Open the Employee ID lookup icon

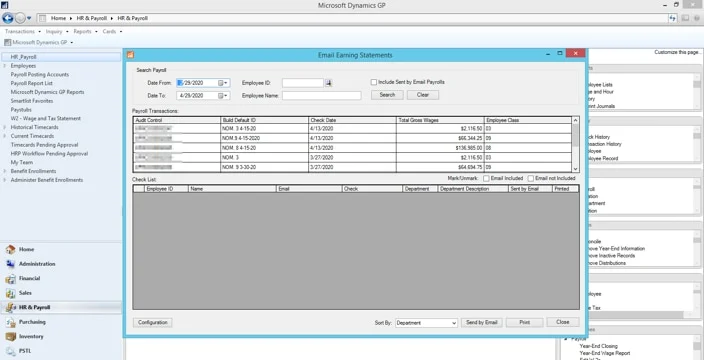point(328,83)
